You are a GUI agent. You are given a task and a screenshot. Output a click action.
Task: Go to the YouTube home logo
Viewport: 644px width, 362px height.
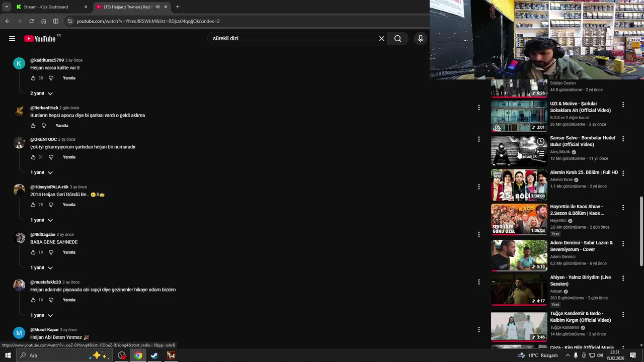coord(40,39)
